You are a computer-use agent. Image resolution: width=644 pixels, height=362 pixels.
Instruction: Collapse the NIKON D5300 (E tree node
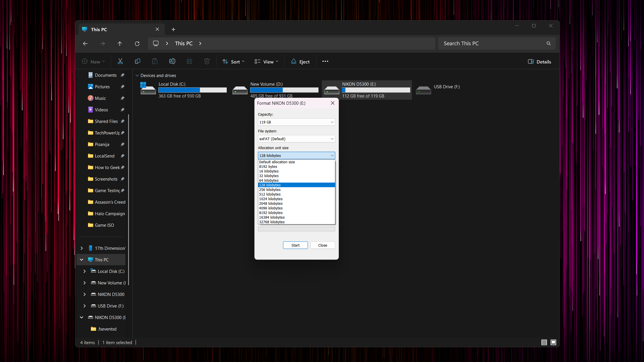(x=82, y=318)
